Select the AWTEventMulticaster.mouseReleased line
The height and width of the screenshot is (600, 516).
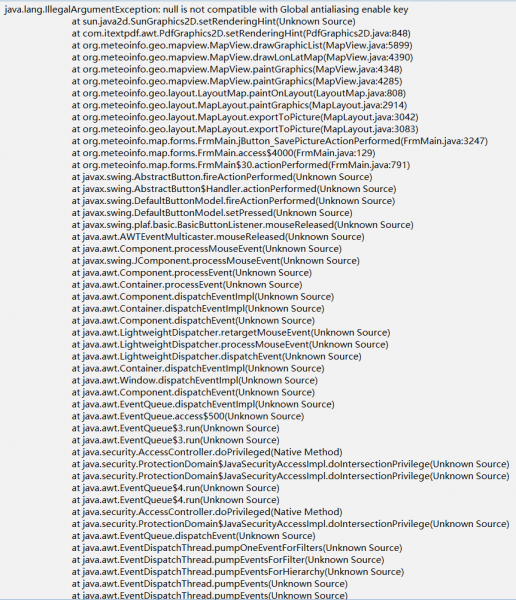click(x=218, y=236)
